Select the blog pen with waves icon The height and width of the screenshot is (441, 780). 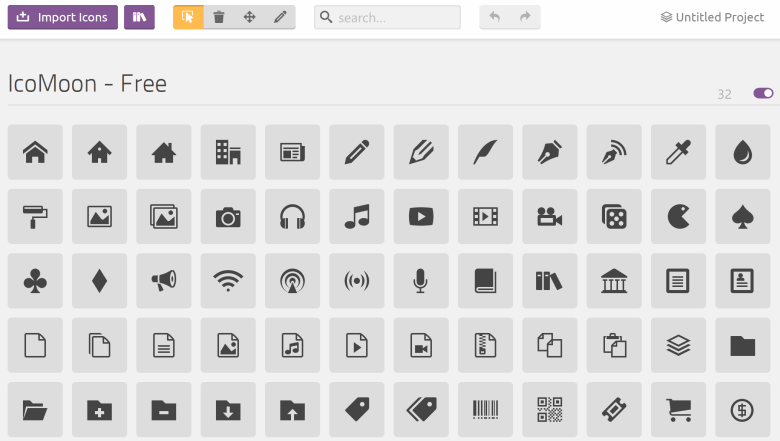pyautogui.click(x=614, y=152)
